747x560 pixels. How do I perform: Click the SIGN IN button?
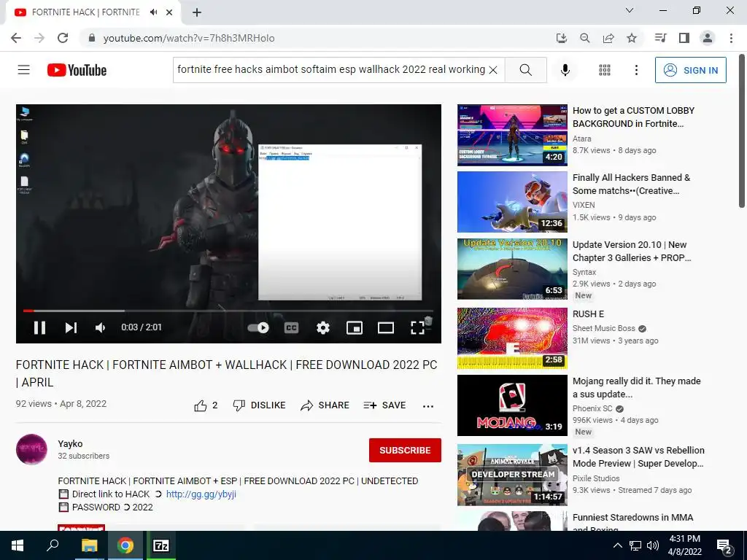pyautogui.click(x=690, y=70)
